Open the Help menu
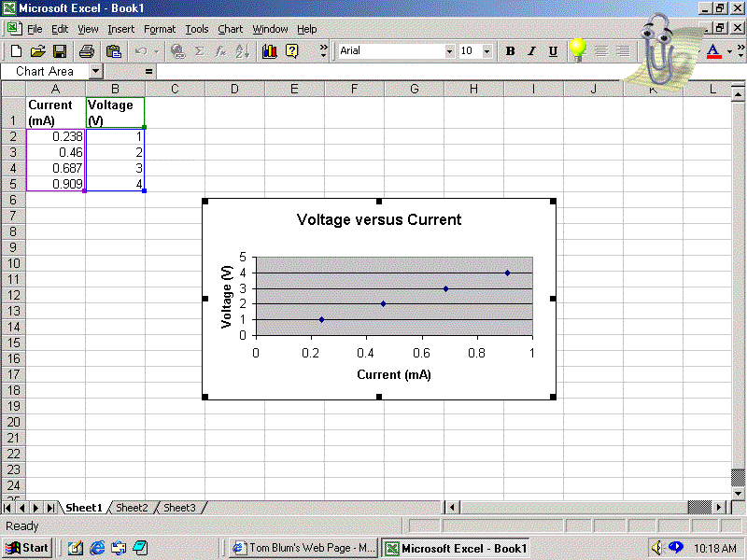Screen dimensions: 747x560 click(307, 29)
